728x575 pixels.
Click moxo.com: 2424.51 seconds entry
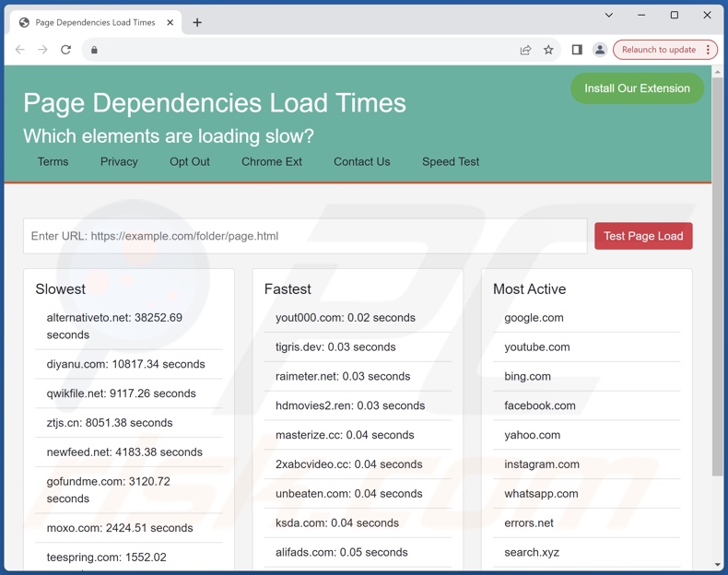pos(120,528)
